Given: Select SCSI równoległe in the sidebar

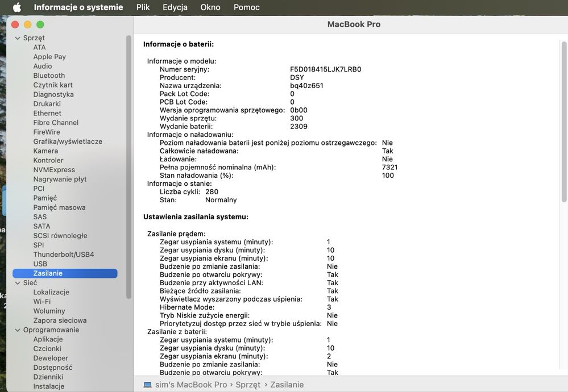Looking at the screenshot, I should tap(60, 236).
